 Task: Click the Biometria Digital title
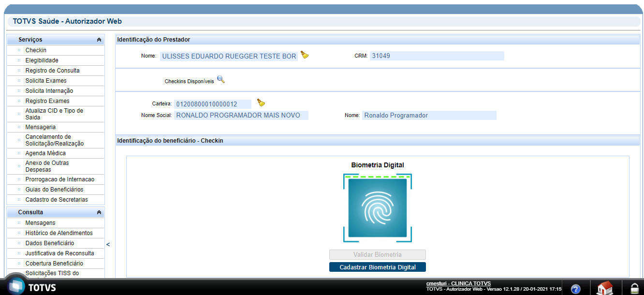tap(378, 165)
